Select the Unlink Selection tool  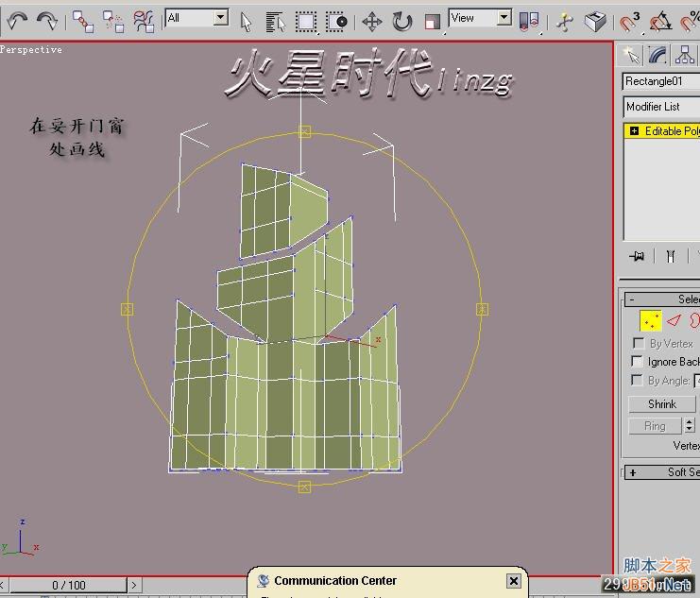point(113,22)
